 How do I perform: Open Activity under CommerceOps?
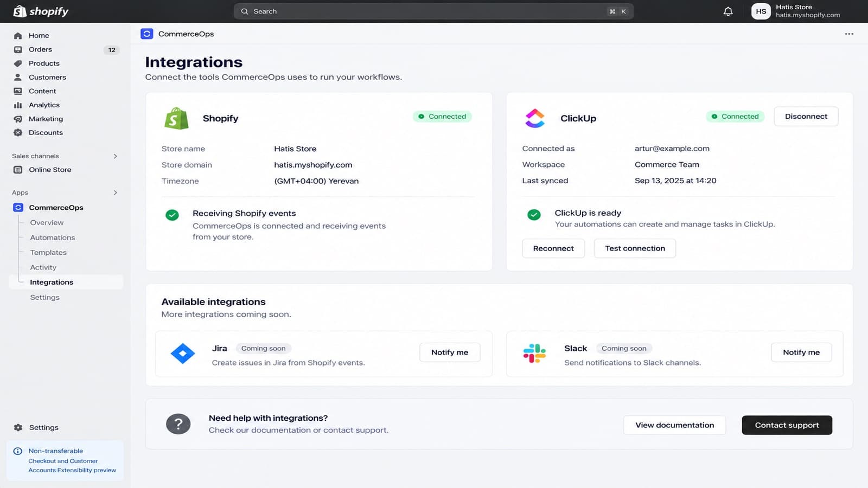pos(43,267)
